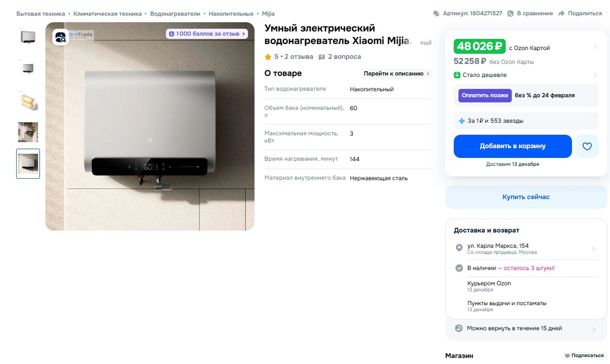The height and width of the screenshot is (364, 610).
Task: Click the reviews speech bubble icon near Артикул
Action: tap(436, 14)
